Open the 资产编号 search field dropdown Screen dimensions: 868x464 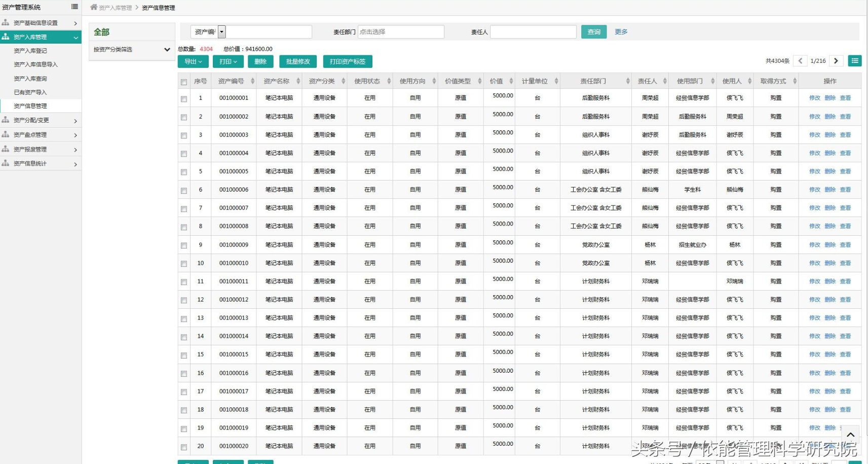[x=221, y=32]
